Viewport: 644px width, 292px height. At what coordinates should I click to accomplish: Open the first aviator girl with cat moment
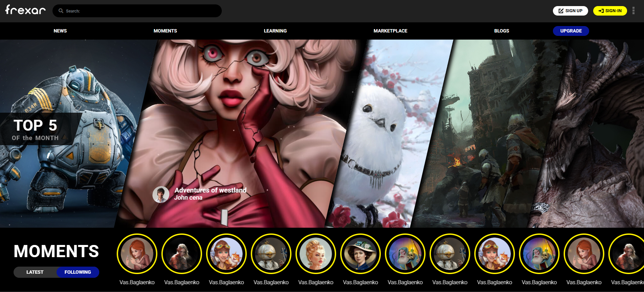(x=227, y=254)
